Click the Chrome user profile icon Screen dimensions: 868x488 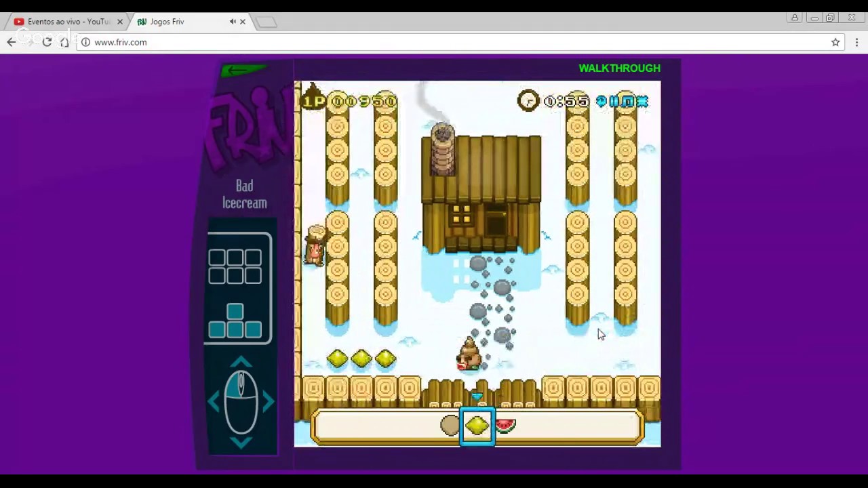[795, 18]
